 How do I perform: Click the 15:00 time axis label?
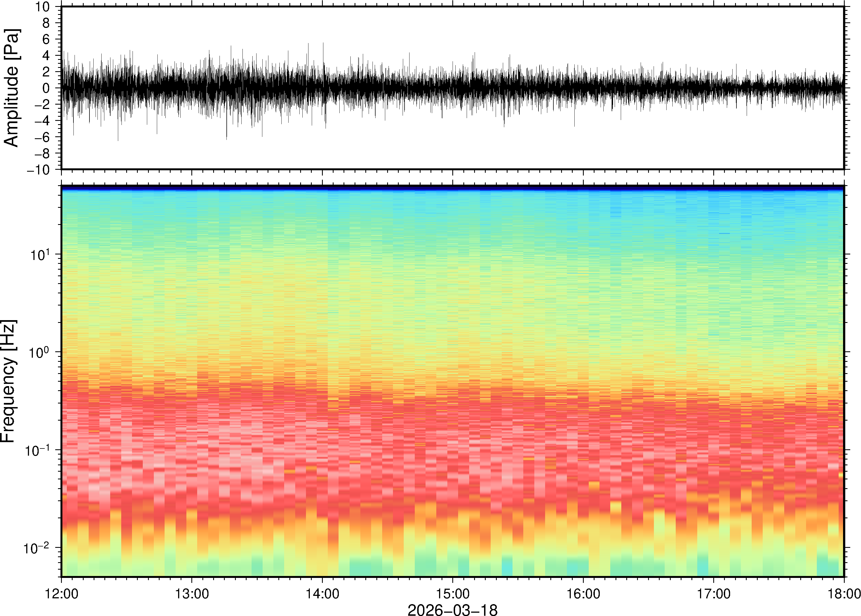click(452, 593)
